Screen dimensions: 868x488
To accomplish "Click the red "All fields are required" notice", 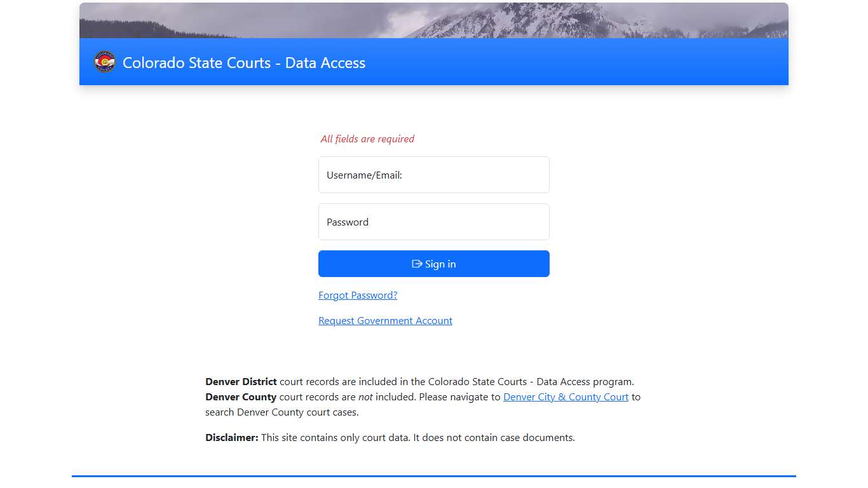I will point(367,139).
